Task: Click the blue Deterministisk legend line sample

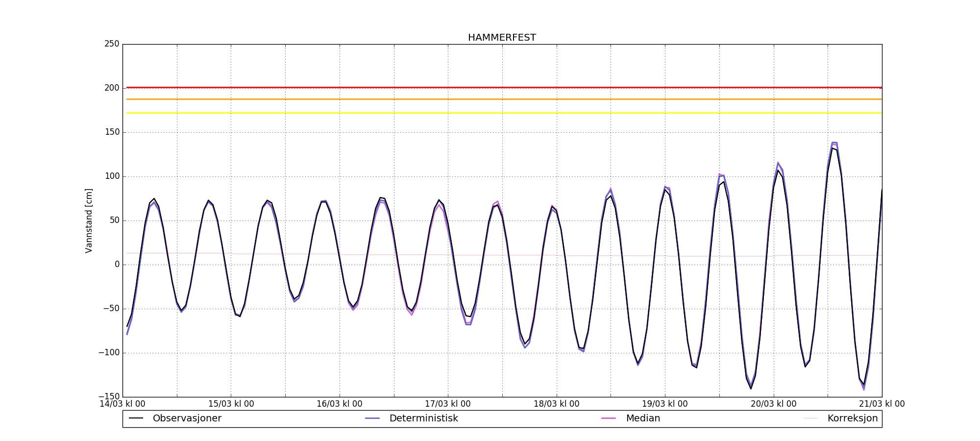Action: (372, 418)
